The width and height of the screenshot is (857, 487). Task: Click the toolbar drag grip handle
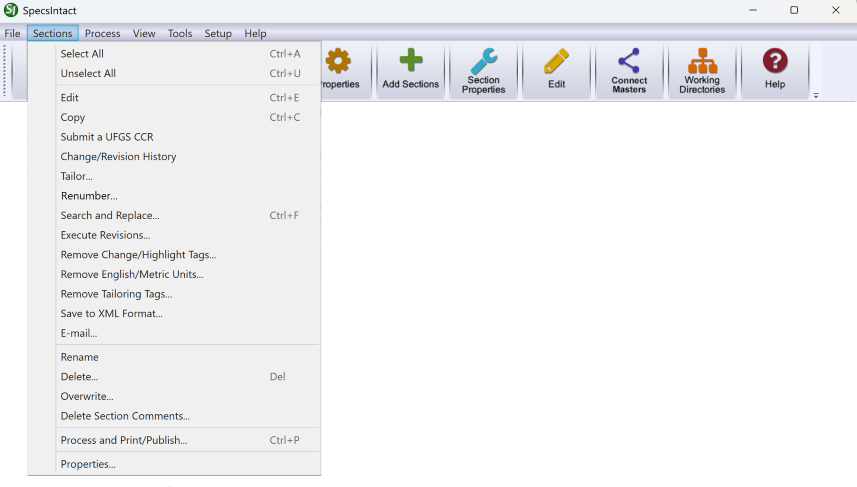pos(5,71)
